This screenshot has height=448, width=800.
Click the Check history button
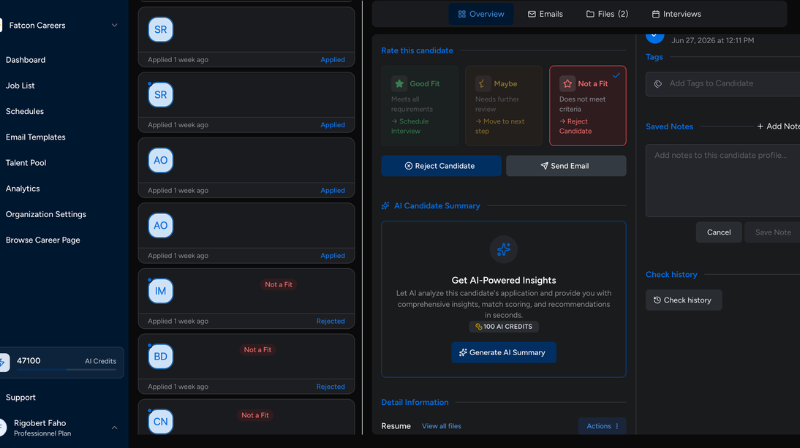(x=683, y=300)
